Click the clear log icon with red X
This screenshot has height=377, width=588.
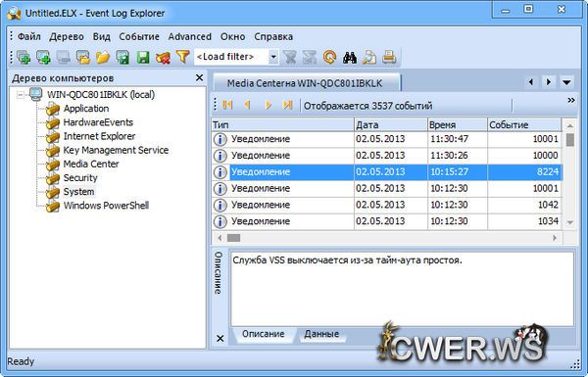(x=163, y=58)
